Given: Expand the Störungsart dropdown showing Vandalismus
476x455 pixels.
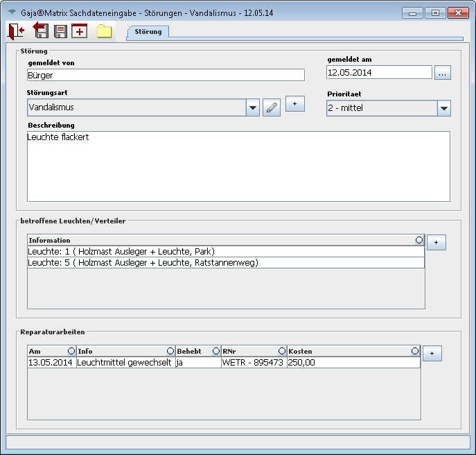Looking at the screenshot, I should (253, 108).
